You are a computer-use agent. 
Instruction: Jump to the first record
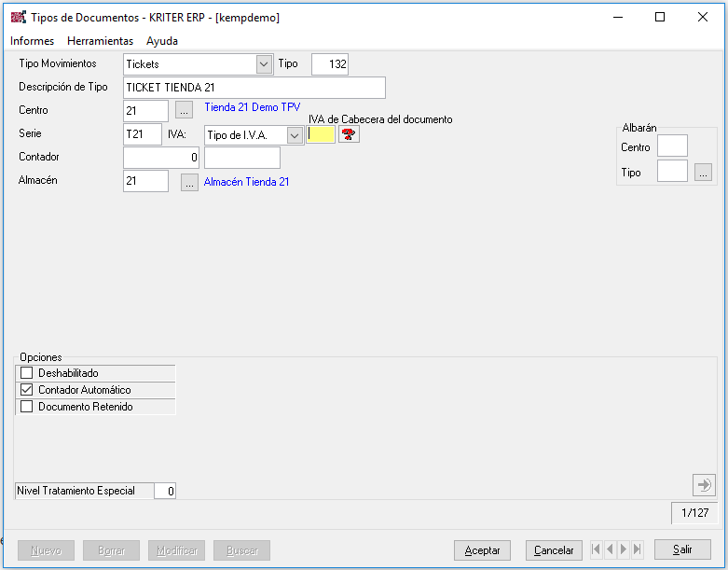[597, 550]
